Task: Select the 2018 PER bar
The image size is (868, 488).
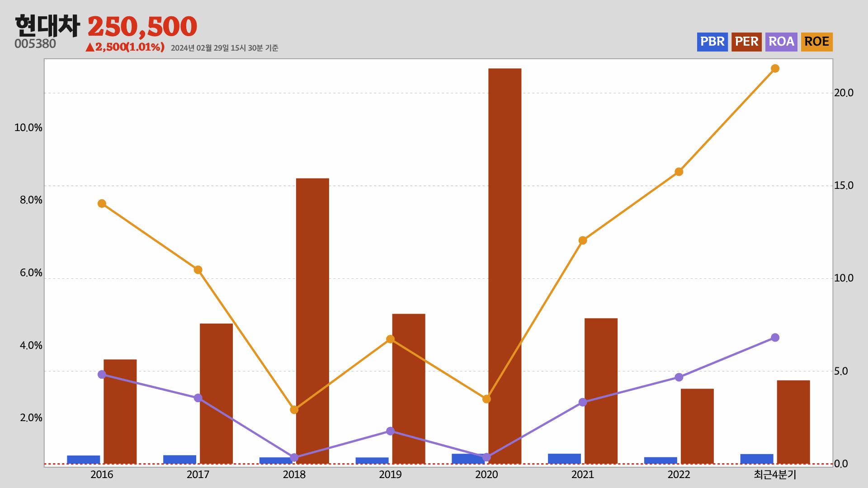Action: (x=312, y=321)
